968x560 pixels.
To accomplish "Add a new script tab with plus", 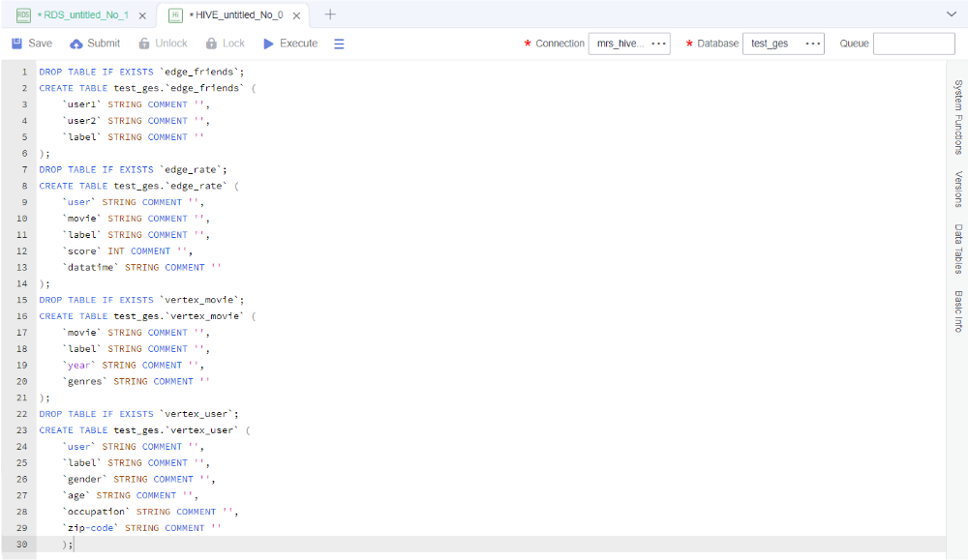I will pyautogui.click(x=330, y=15).
